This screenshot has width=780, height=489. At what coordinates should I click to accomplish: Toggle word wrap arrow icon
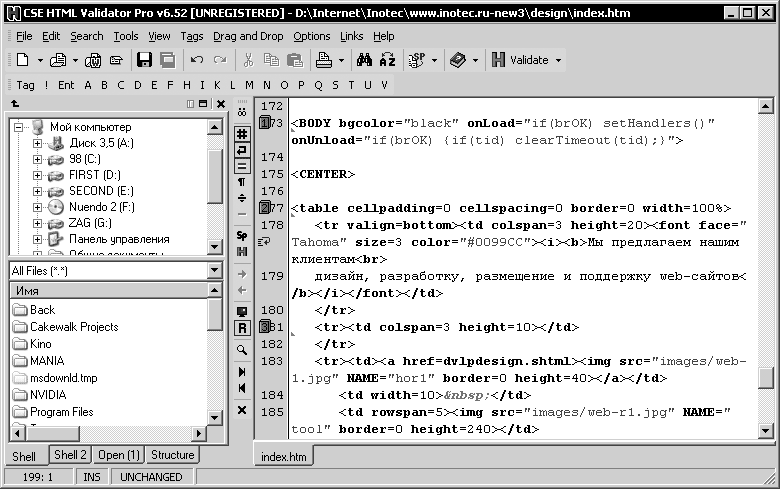pyautogui.click(x=242, y=150)
